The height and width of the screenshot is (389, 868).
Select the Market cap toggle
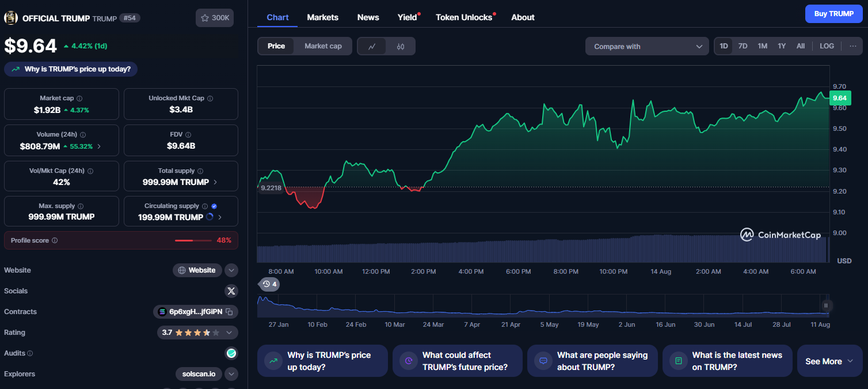click(x=323, y=46)
